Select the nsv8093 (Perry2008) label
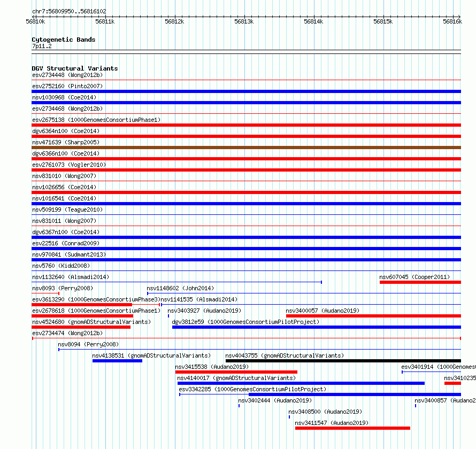Screen dimensions: 476x449 coord(63,288)
